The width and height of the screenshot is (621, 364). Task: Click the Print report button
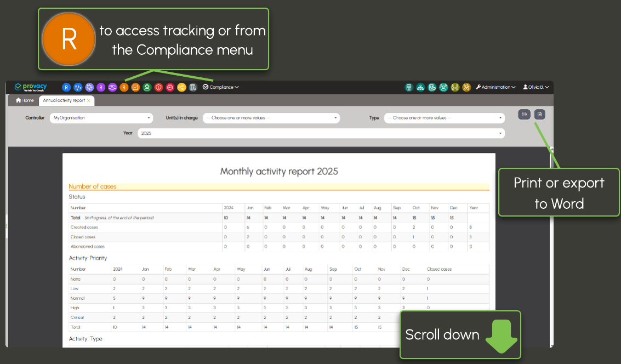pos(524,114)
